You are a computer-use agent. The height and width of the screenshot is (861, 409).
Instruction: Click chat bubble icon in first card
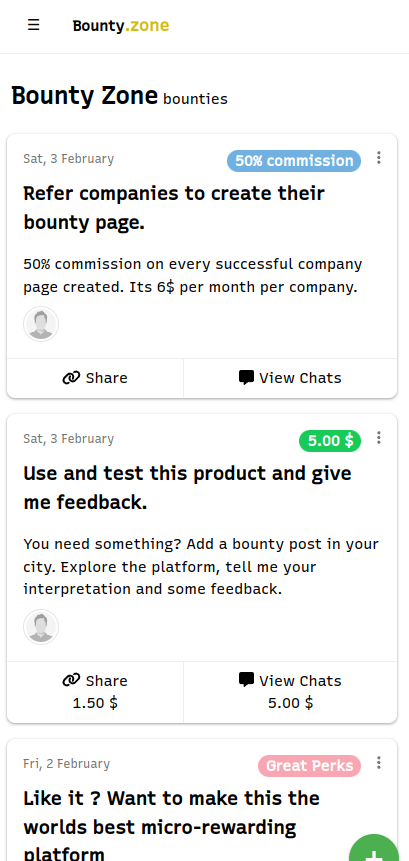[246, 378]
